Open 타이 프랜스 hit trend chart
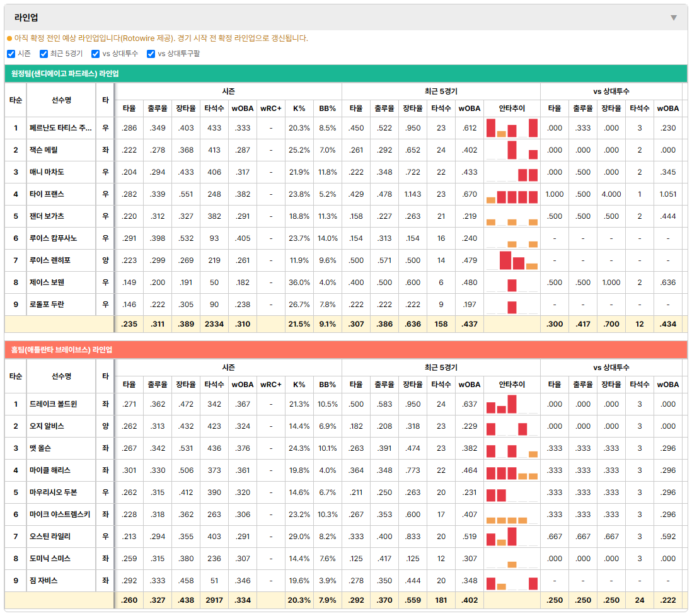This screenshot has height=616, width=692. click(512, 194)
